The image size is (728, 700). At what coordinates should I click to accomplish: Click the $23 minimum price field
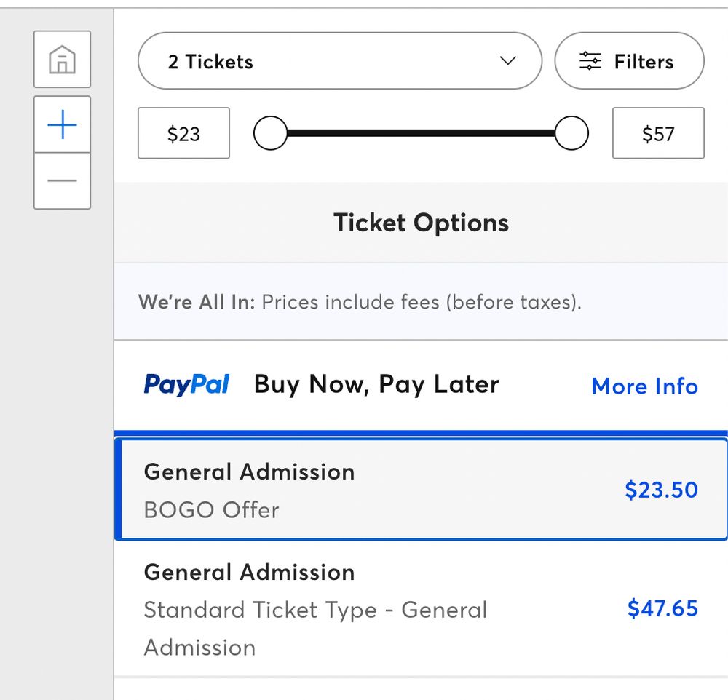point(184,133)
